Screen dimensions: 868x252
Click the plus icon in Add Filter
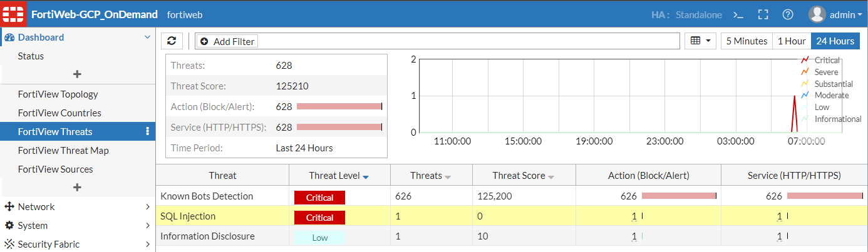[x=204, y=41]
